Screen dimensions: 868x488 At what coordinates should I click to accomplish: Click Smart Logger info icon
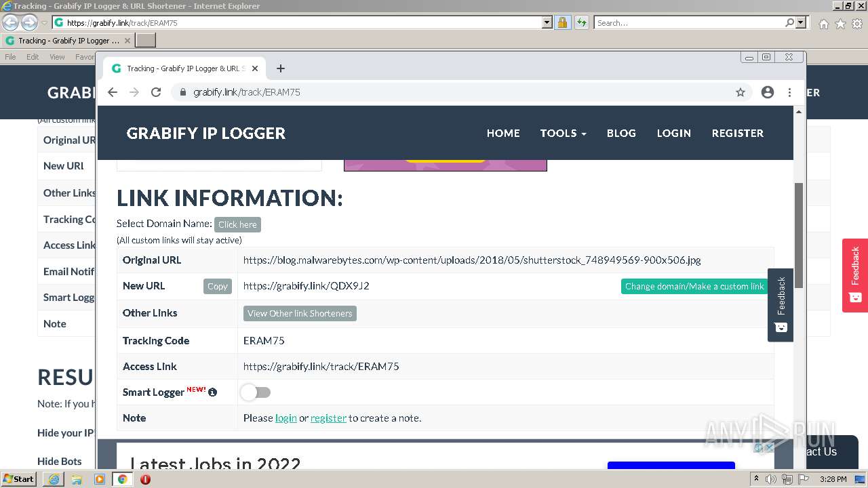(x=212, y=392)
